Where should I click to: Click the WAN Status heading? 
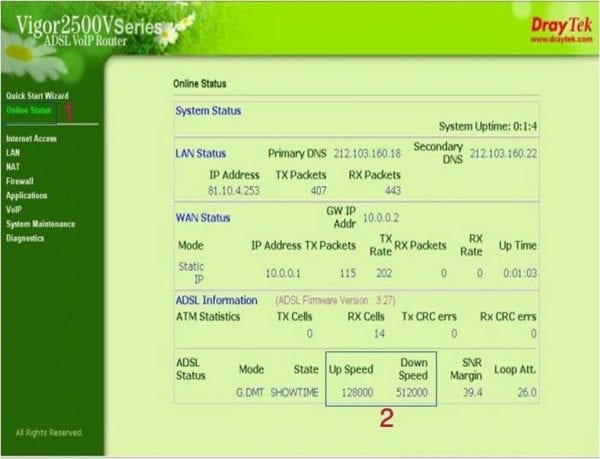203,217
